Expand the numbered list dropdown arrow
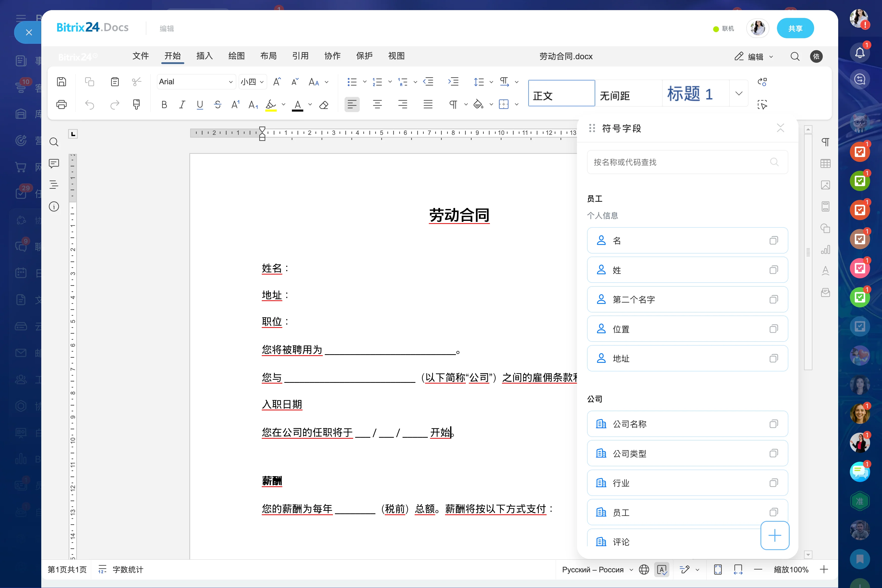 [390, 82]
